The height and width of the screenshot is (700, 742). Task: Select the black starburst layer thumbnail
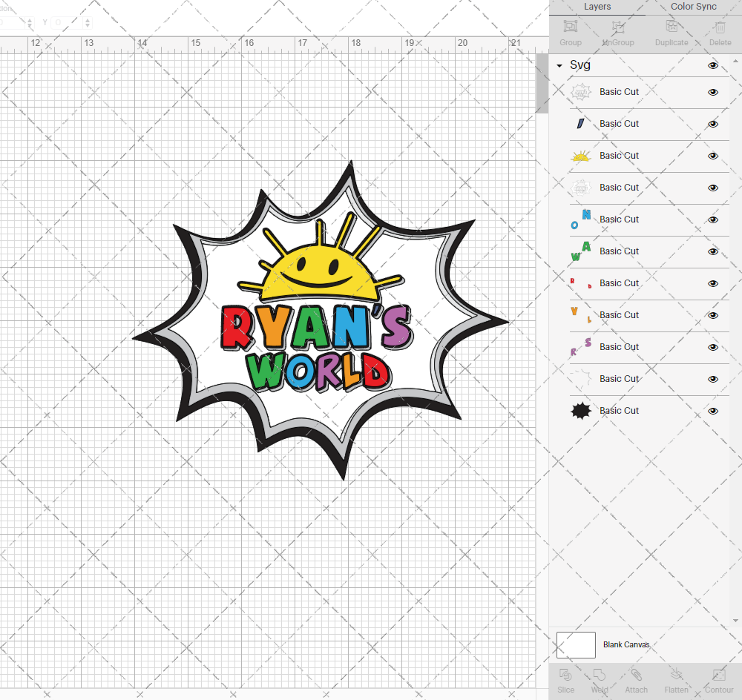(x=581, y=411)
